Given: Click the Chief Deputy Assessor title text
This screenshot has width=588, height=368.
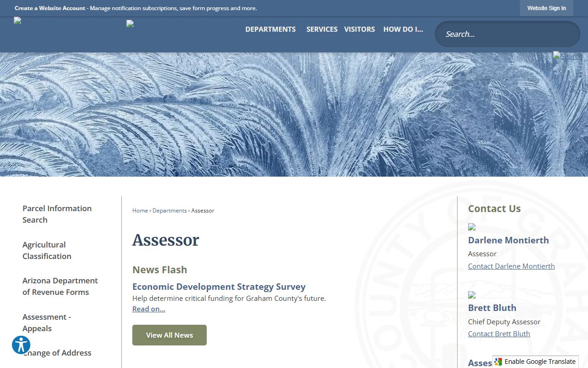Looking at the screenshot, I should point(504,322).
